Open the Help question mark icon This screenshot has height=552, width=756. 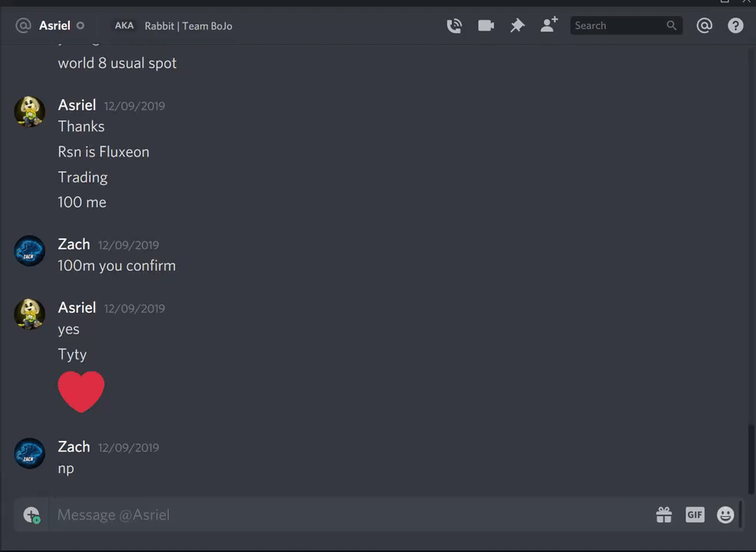click(x=735, y=25)
